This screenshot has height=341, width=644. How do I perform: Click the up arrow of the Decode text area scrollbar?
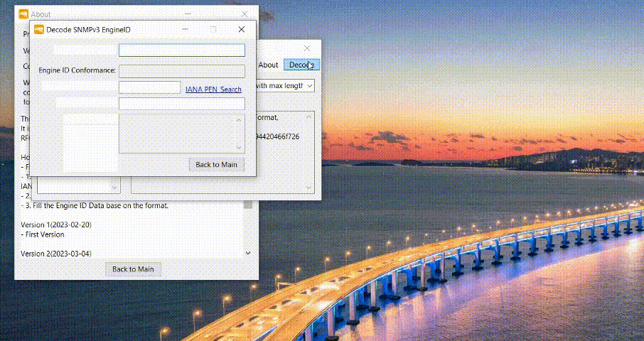point(240,120)
